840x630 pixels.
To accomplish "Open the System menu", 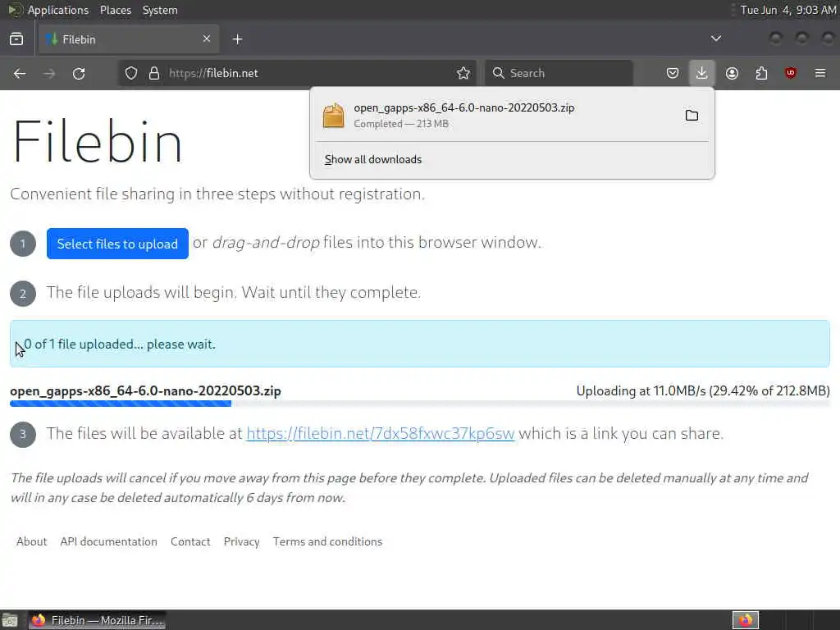I will 160,10.
